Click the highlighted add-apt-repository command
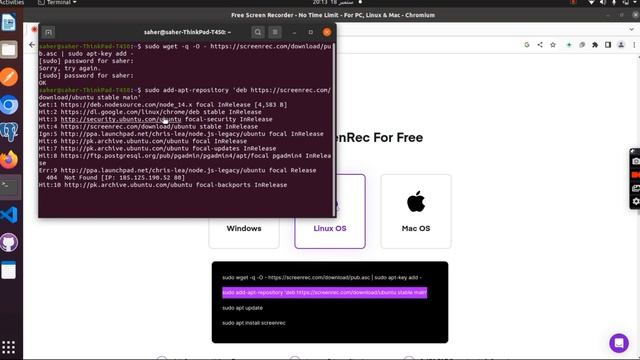Image resolution: width=640 pixels, height=360 pixels. click(324, 293)
